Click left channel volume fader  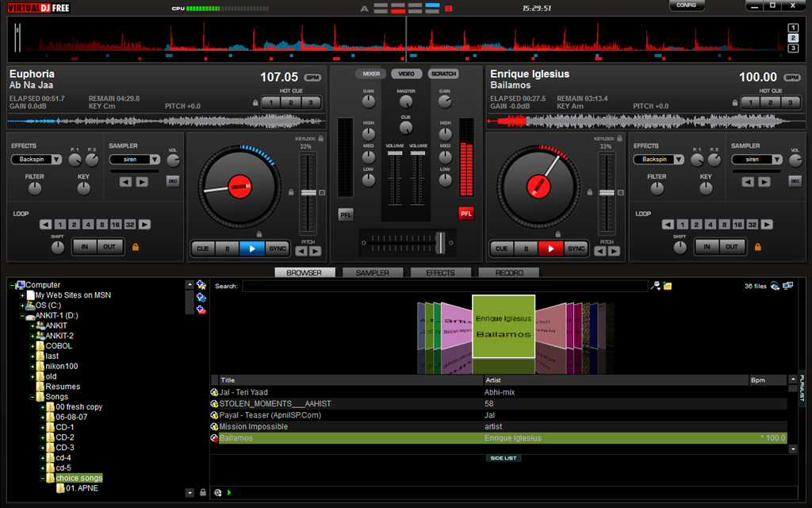tap(395, 153)
